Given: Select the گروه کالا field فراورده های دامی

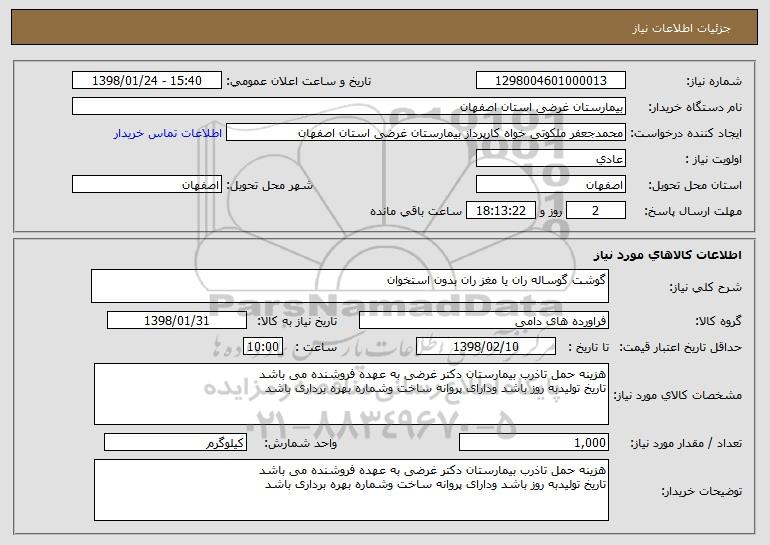Looking at the screenshot, I should click(484, 321).
